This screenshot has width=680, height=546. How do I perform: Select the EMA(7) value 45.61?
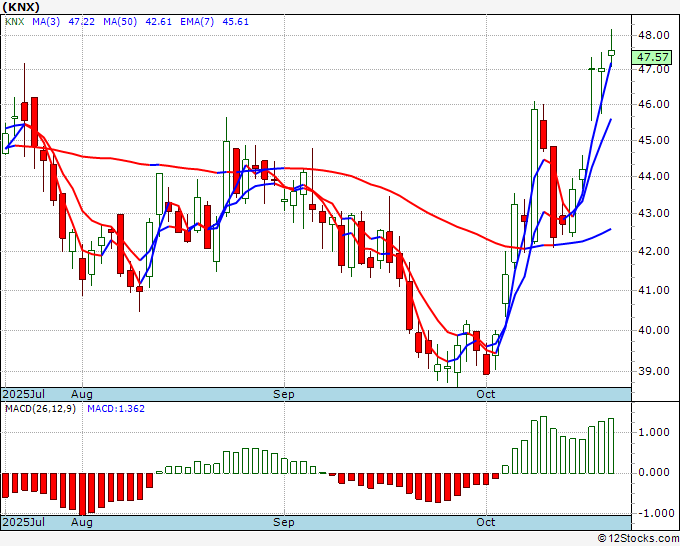pos(235,22)
